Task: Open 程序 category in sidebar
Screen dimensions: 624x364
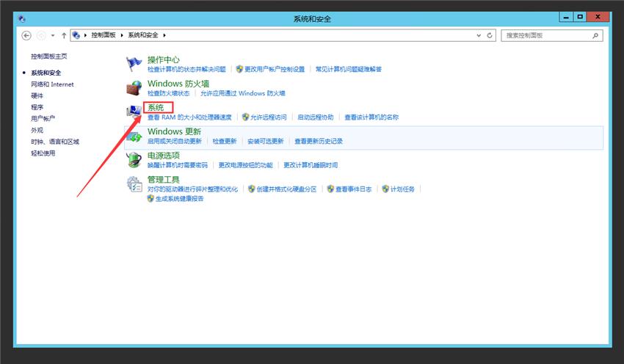Action: pyautogui.click(x=37, y=107)
